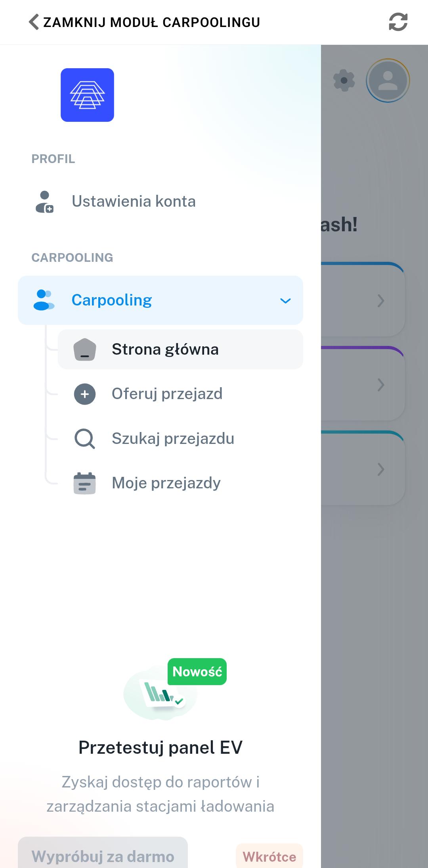This screenshot has width=428, height=868.
Task: Tap the back arrow beside Zamknij moduł
Action: pos(34,22)
